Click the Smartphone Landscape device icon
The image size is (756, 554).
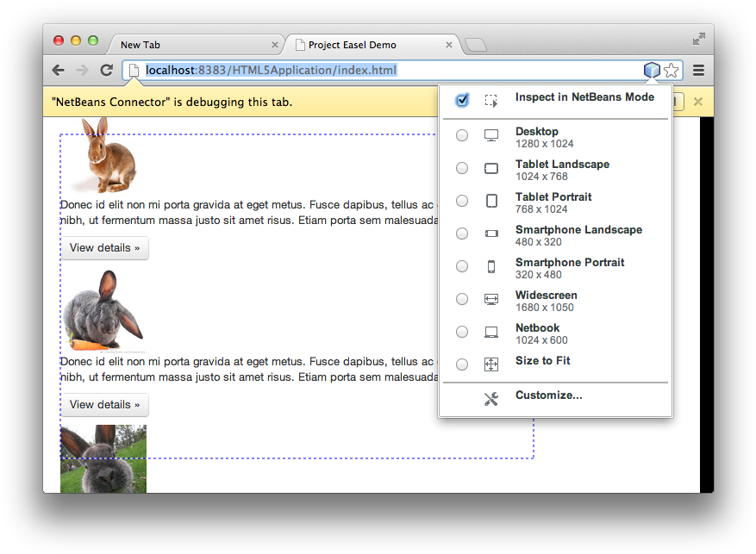(x=491, y=233)
